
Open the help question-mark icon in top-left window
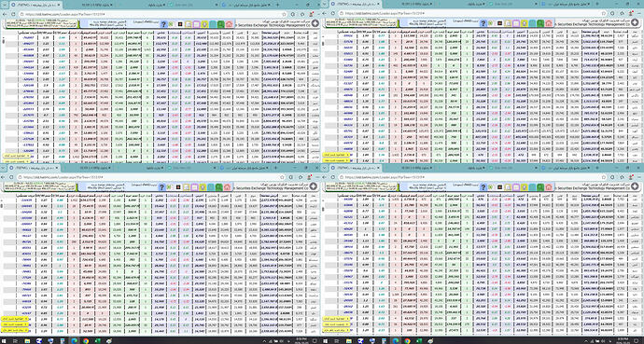click(163, 24)
